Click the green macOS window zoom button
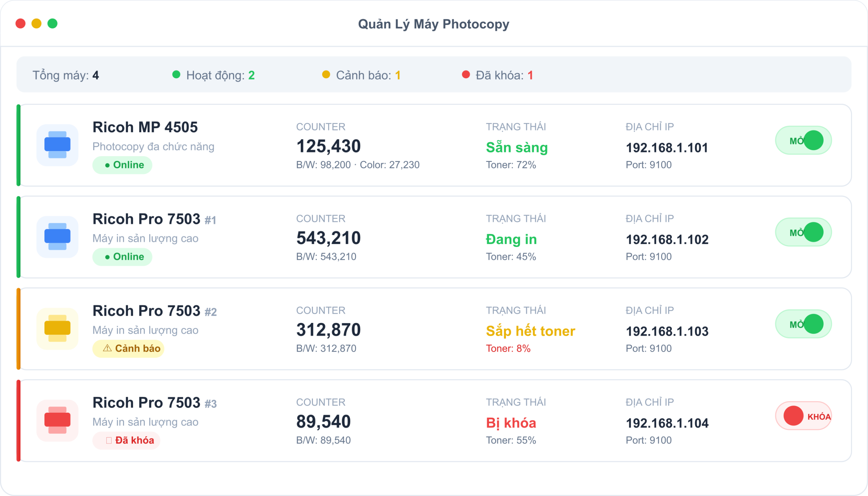The height and width of the screenshot is (496, 868). [x=53, y=23]
